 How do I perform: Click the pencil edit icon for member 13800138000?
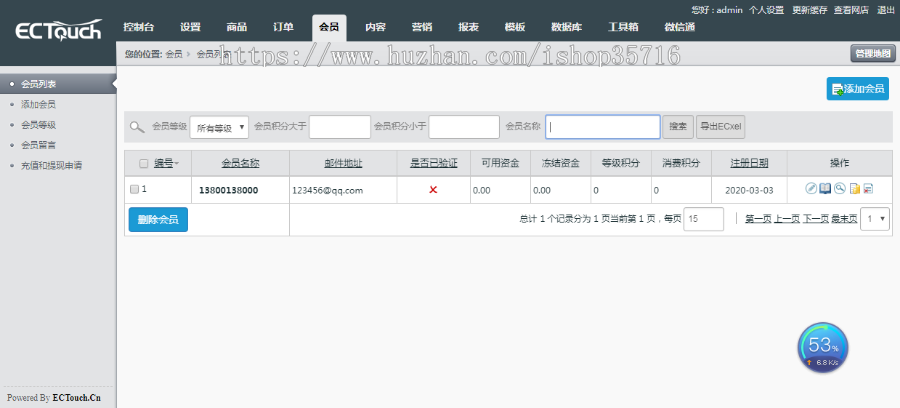pos(811,188)
